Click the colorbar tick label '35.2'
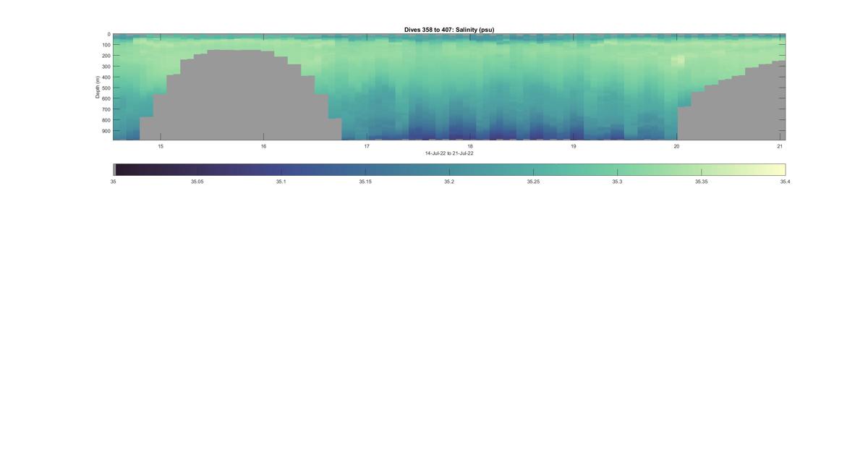Screen dimensions: 868x450 tap(449, 182)
